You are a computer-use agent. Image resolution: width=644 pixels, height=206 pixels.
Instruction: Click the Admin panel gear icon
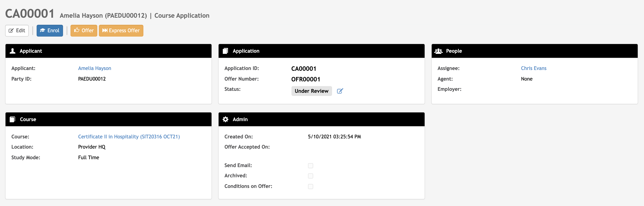pyautogui.click(x=225, y=119)
